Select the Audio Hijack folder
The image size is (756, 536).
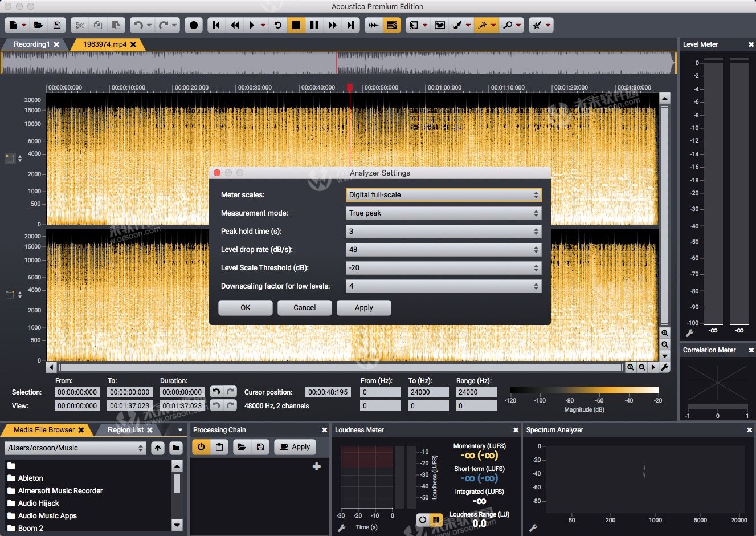click(x=39, y=503)
